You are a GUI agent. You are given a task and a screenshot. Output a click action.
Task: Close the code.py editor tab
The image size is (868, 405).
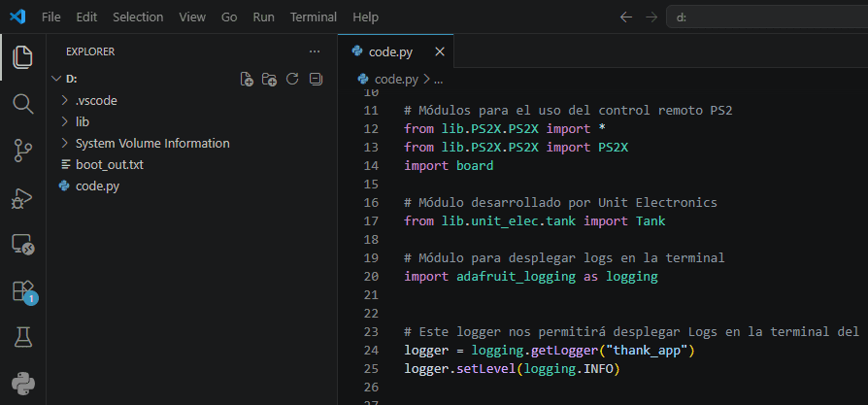[440, 52]
